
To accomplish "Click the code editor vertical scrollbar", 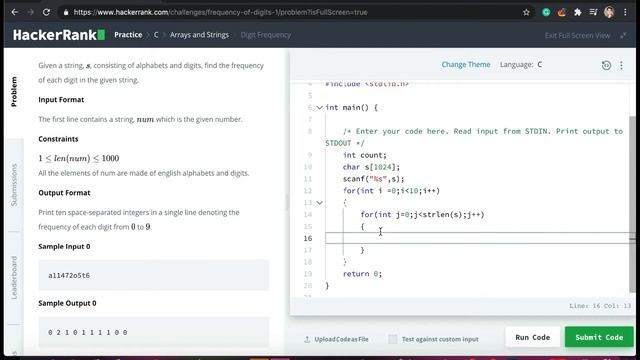I will (632, 204).
